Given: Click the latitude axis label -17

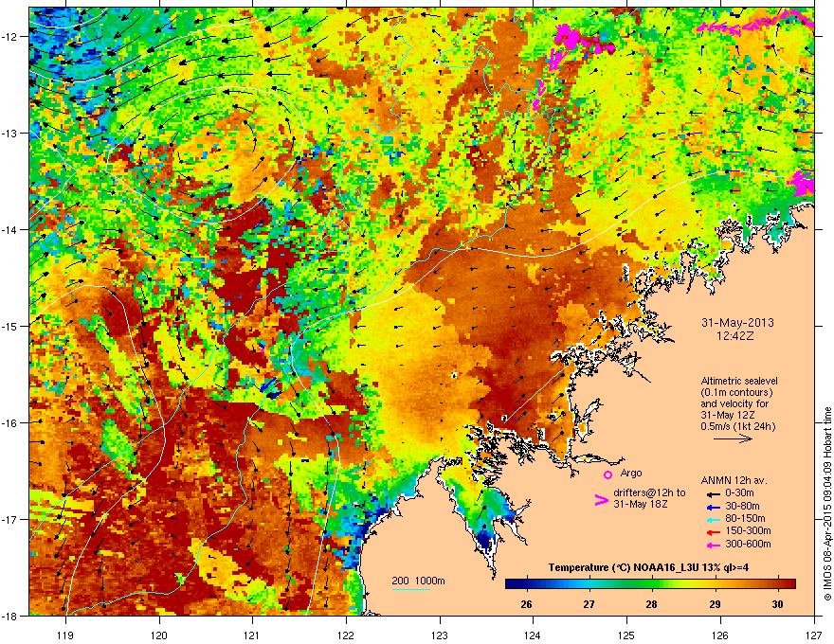Looking at the screenshot, I should pos(10,519).
